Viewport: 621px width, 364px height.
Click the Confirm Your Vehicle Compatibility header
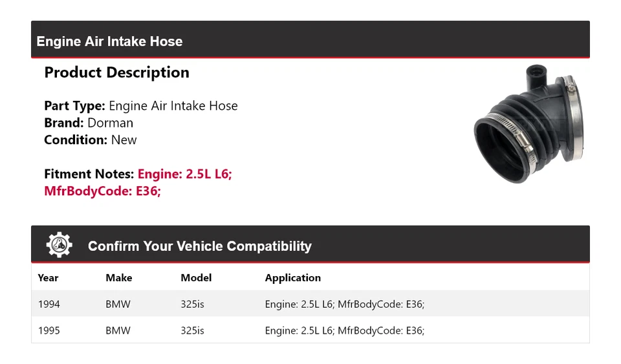coord(199,246)
